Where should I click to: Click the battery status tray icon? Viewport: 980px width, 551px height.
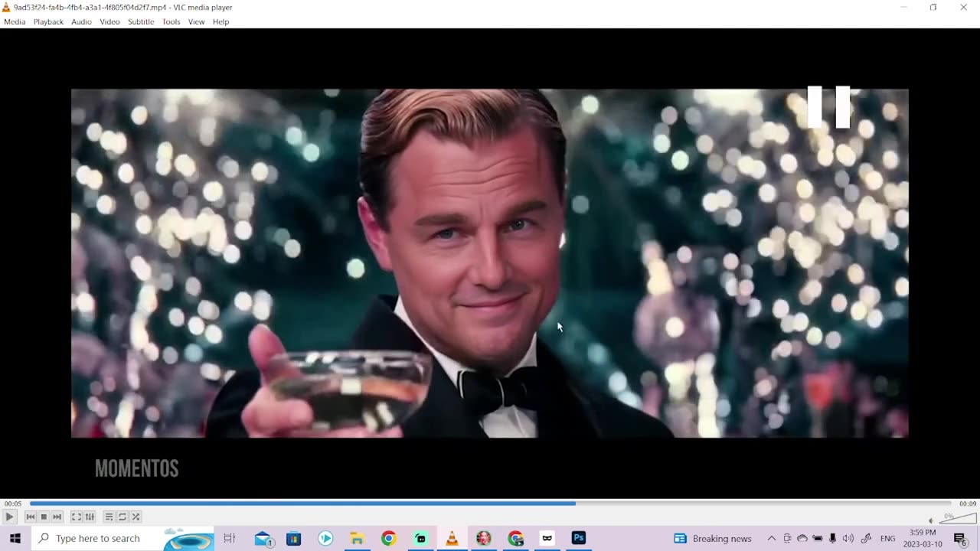(818, 538)
